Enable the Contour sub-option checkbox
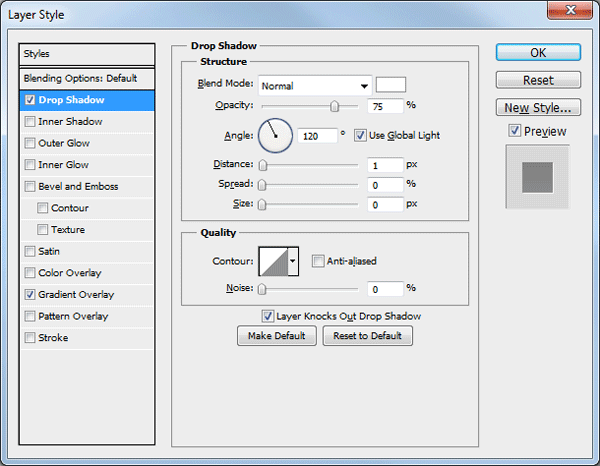Screen dimensions: 600x466 [42, 208]
